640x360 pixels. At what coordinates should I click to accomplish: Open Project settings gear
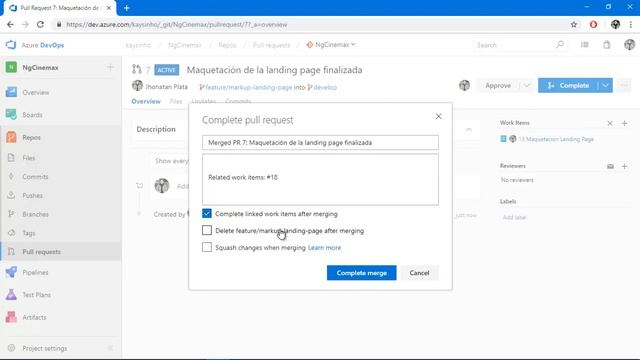tap(11, 348)
